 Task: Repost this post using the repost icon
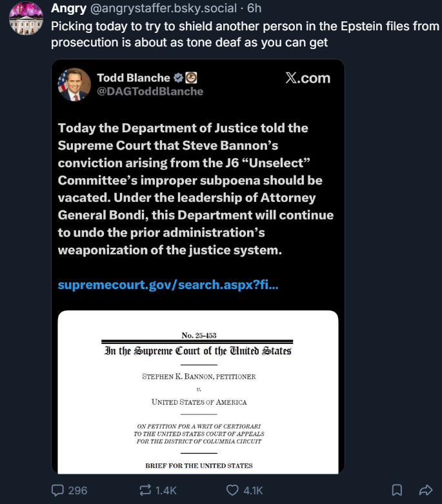pyautogui.click(x=146, y=490)
